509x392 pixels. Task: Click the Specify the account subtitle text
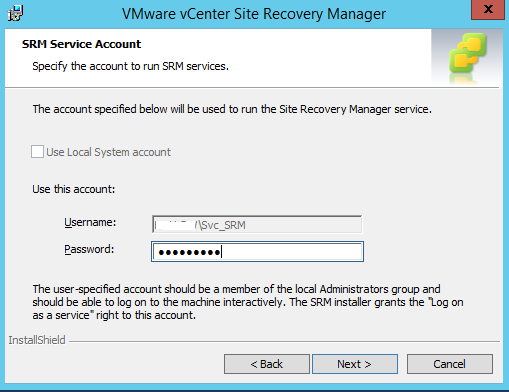tap(130, 66)
